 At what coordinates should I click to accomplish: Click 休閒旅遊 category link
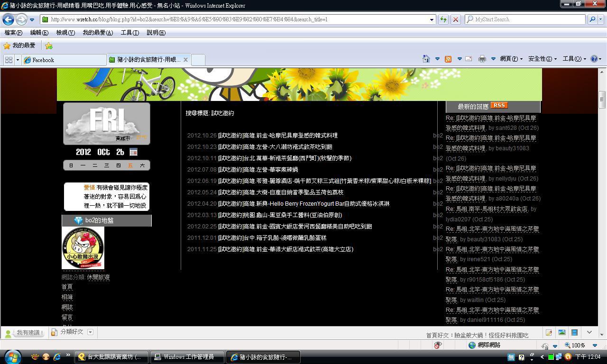[98, 277]
